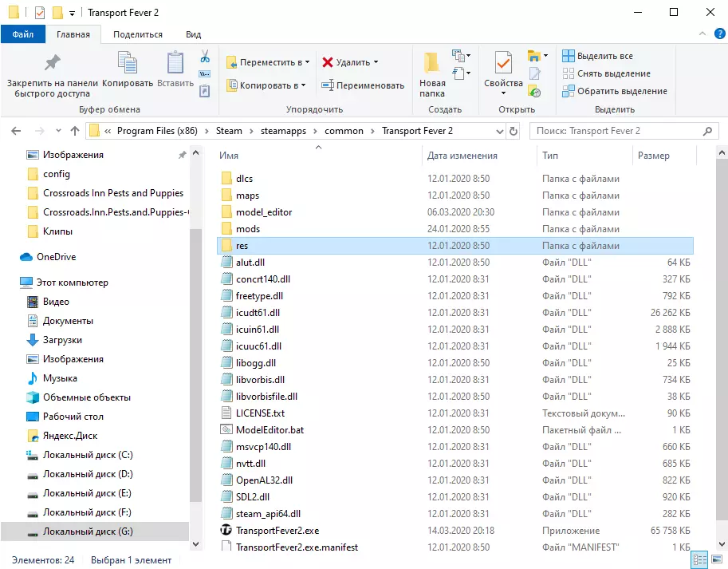Select TransportFever2.exe application icon

coord(226,530)
